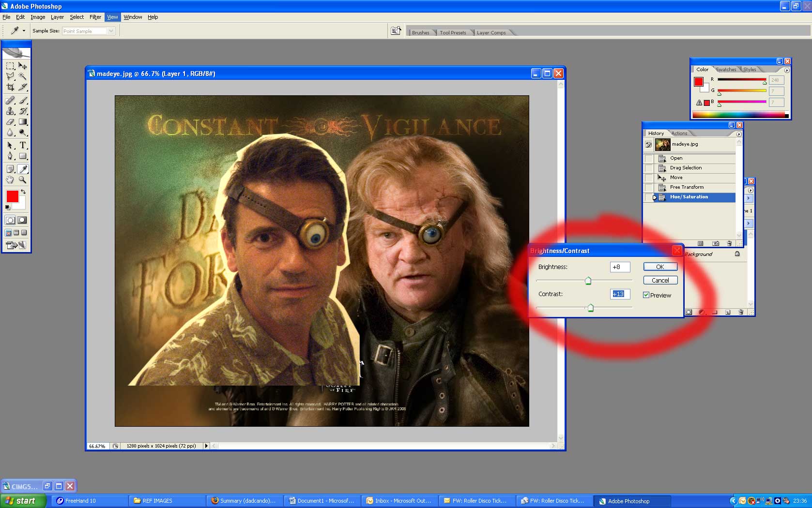Jump to ImageReady from the toolbox
Image resolution: width=812 pixels, height=508 pixels.
point(16,245)
